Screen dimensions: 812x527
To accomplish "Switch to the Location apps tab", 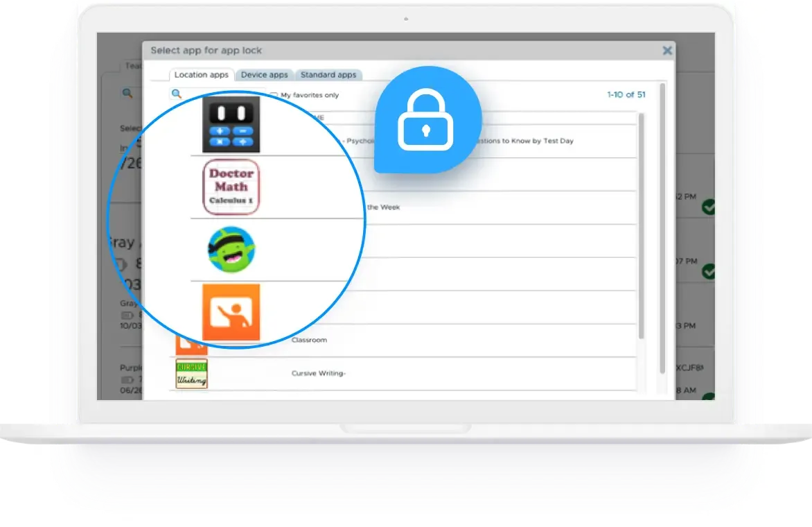I will (202, 75).
